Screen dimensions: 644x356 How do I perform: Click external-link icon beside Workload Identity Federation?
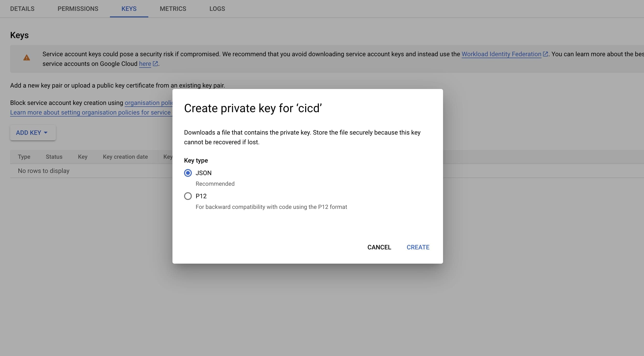tap(545, 54)
